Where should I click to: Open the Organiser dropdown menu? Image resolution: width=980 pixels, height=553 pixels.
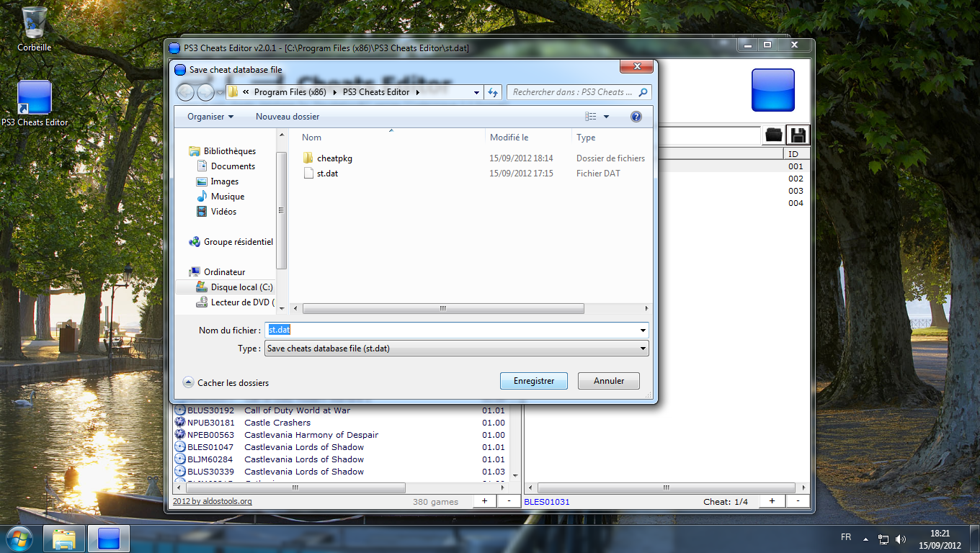pos(210,117)
